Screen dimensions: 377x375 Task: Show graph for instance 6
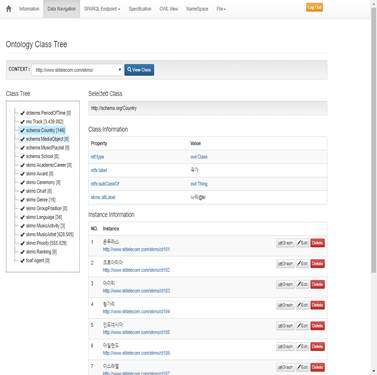285,347
